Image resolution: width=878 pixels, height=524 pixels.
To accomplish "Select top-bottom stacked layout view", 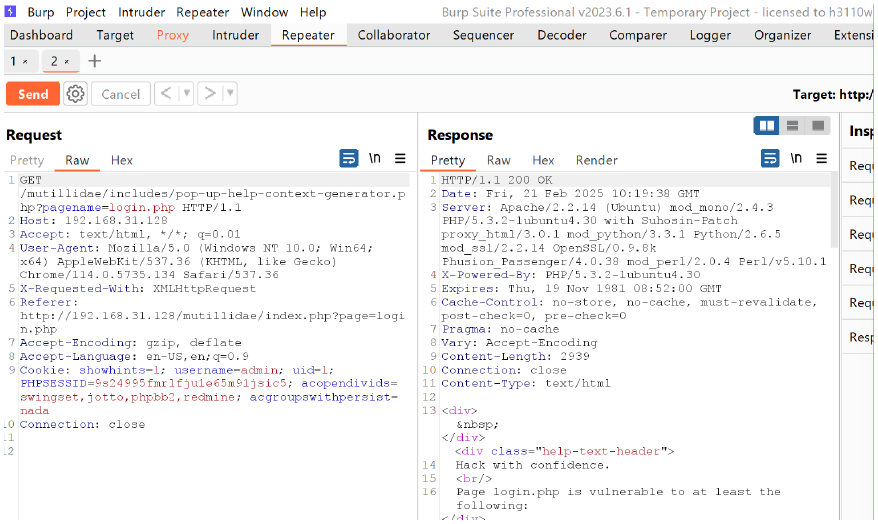I will click(x=792, y=125).
